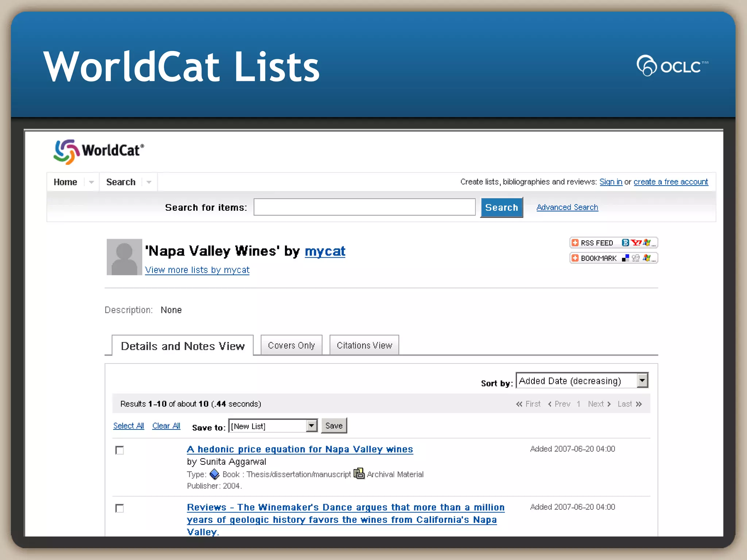The image size is (747, 560).
Task: Click the Archival Material icon
Action: pos(359,473)
